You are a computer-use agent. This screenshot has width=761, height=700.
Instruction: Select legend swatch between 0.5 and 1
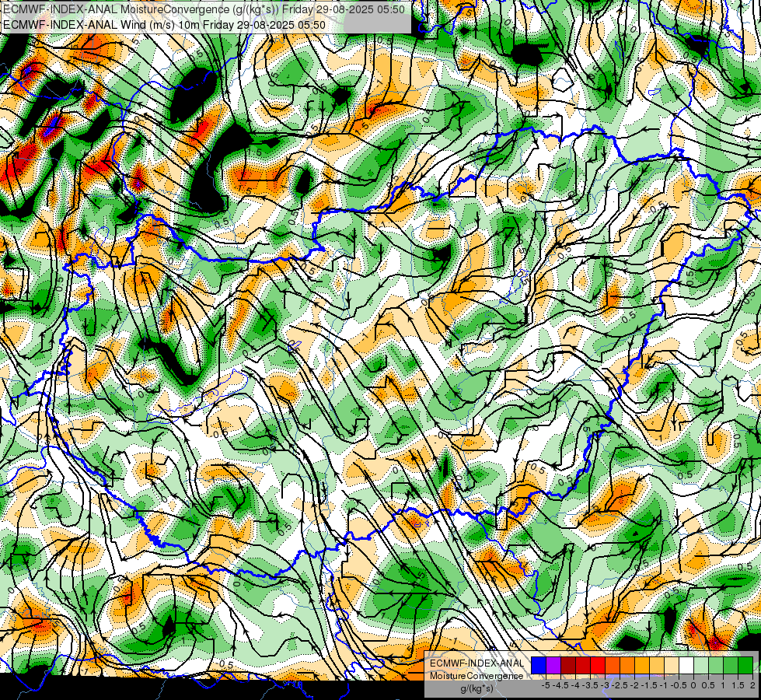click(x=716, y=666)
